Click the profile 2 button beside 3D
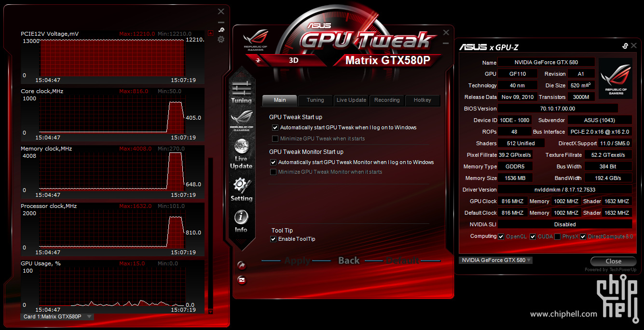The image size is (644, 330). click(258, 61)
